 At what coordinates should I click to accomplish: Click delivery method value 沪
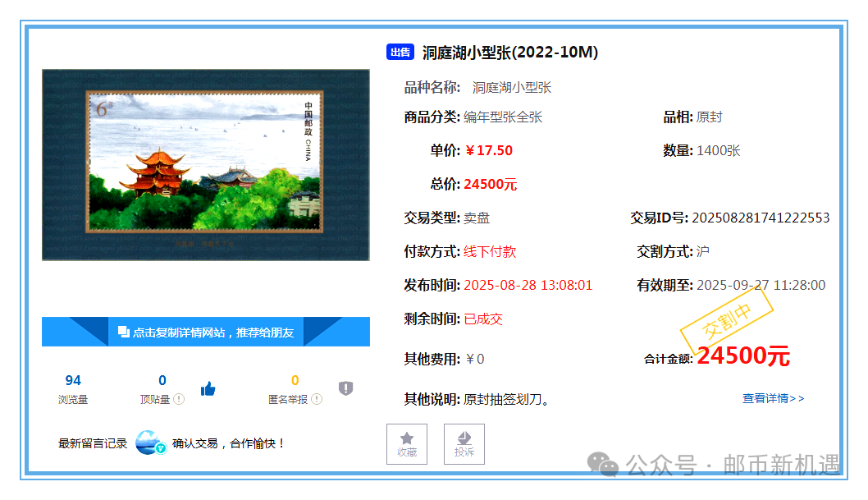(x=703, y=251)
